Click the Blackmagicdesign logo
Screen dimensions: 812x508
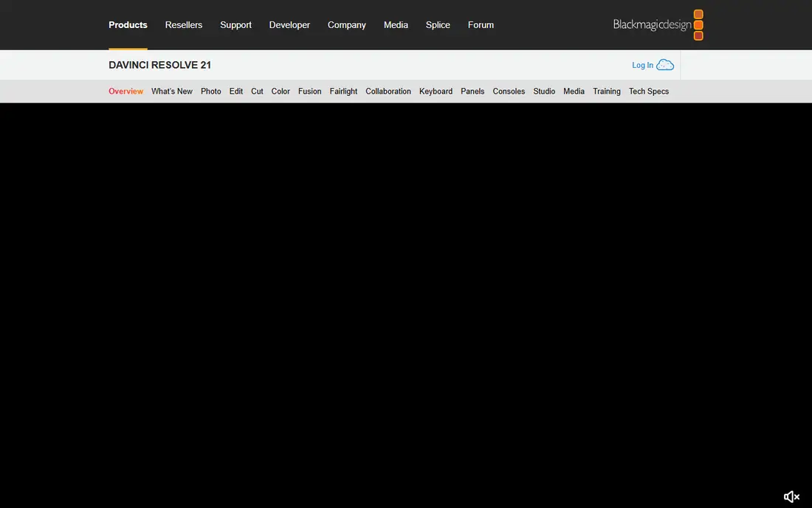(658, 25)
